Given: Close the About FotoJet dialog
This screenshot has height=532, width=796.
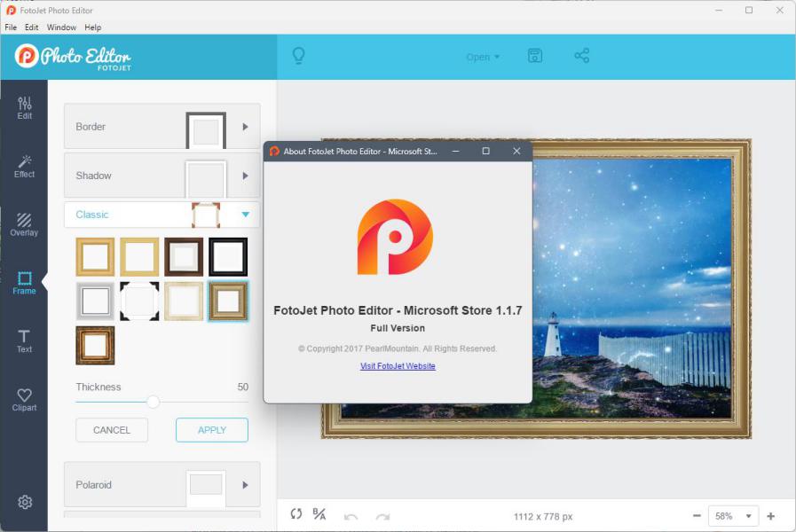Looking at the screenshot, I should [x=516, y=151].
